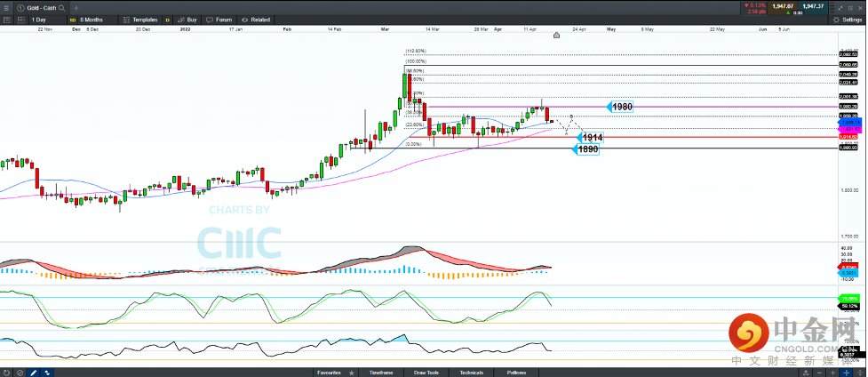Click the Settings gear icon
868x377 pixels.
point(836,20)
